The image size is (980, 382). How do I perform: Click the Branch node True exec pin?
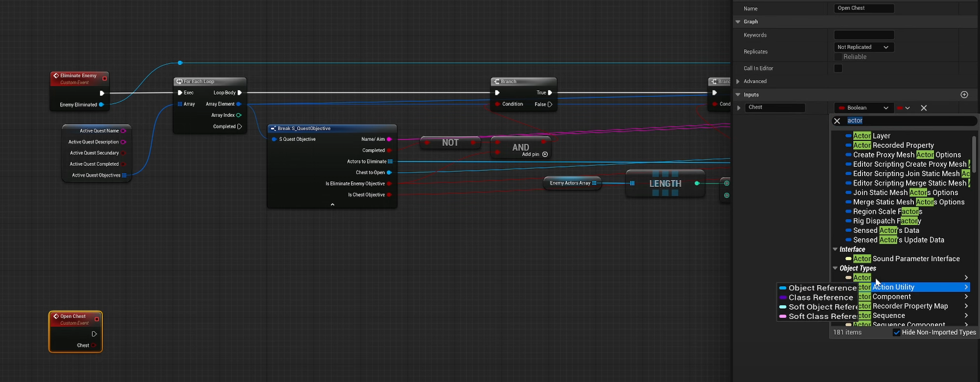pyautogui.click(x=550, y=92)
